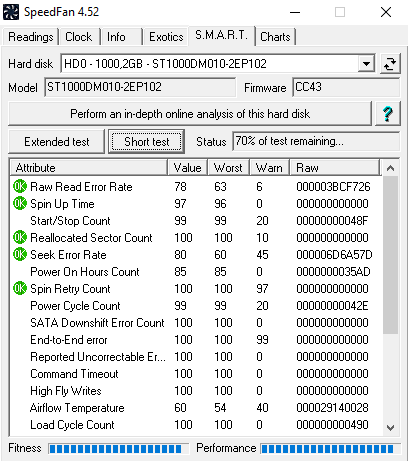Select the Command Timeout row
This screenshot has height=461, width=408.
(x=197, y=374)
